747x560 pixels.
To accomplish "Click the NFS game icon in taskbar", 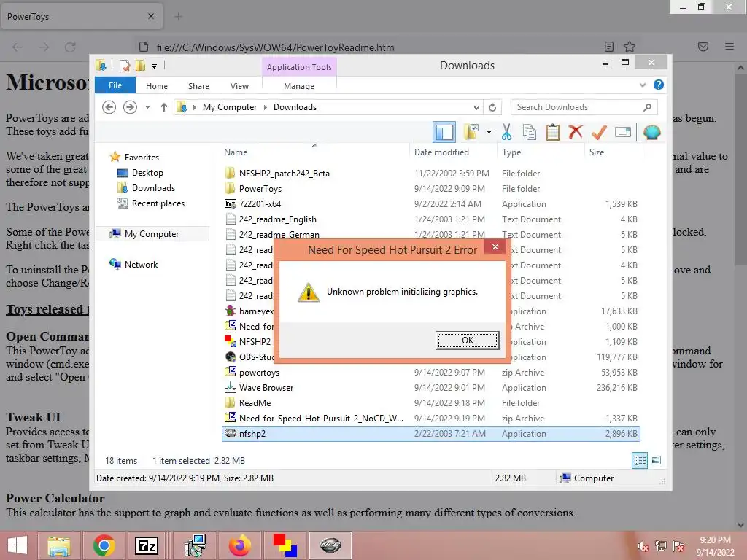I will [x=330, y=545].
